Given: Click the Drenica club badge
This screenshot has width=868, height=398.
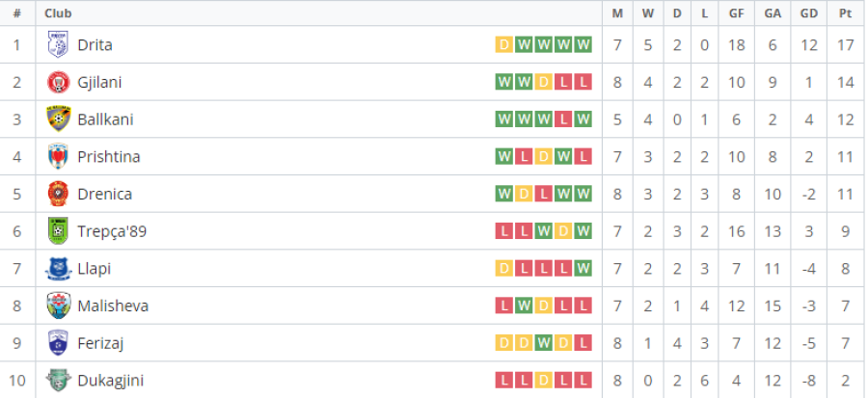Looking at the screenshot, I should (x=58, y=194).
